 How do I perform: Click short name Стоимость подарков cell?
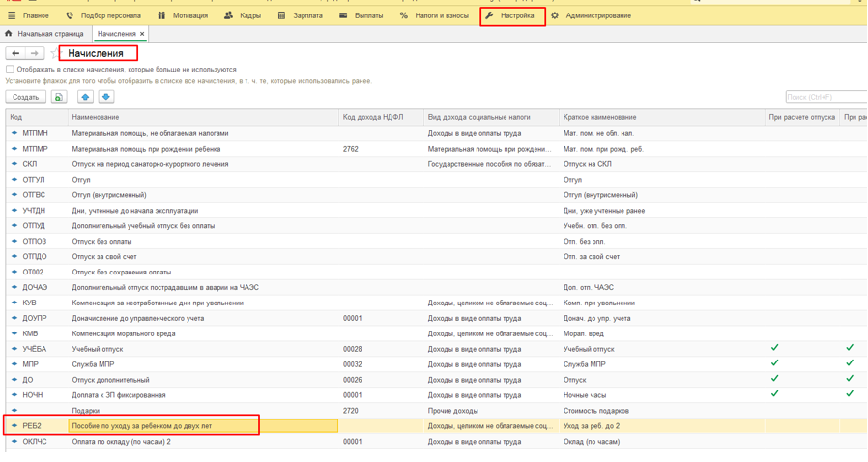click(x=661, y=411)
